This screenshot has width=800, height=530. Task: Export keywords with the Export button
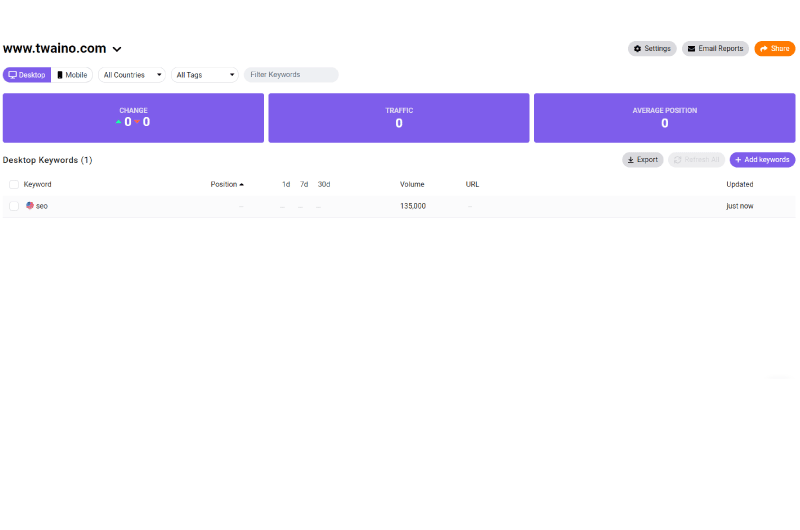coord(642,160)
